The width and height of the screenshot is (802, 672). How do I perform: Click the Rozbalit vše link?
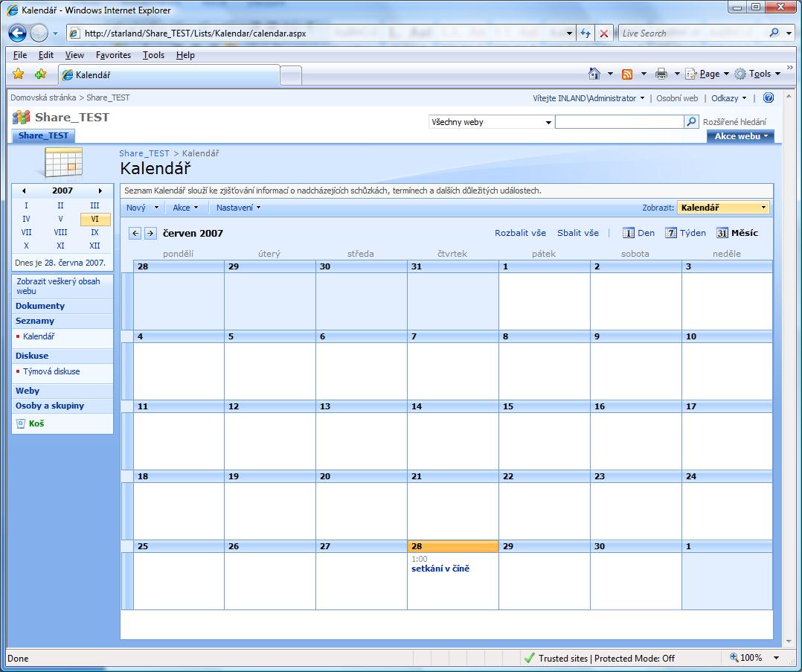(x=520, y=233)
